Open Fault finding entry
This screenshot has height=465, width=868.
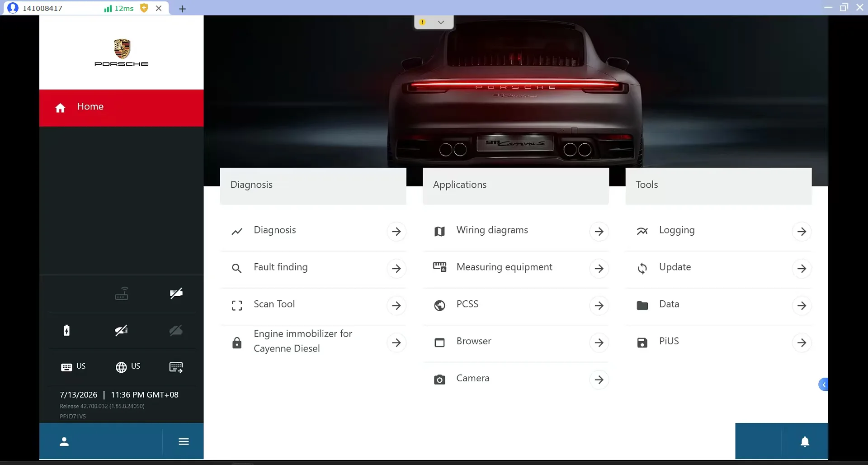click(313, 268)
